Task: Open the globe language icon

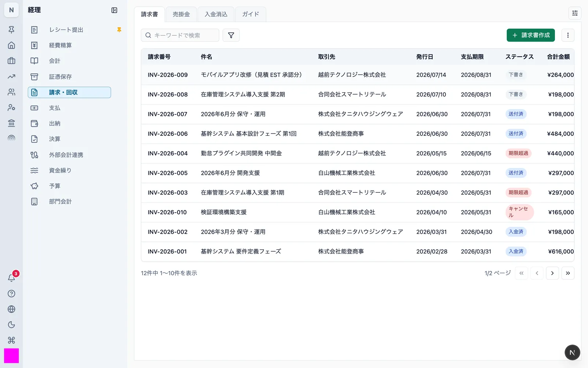Action: point(11,309)
